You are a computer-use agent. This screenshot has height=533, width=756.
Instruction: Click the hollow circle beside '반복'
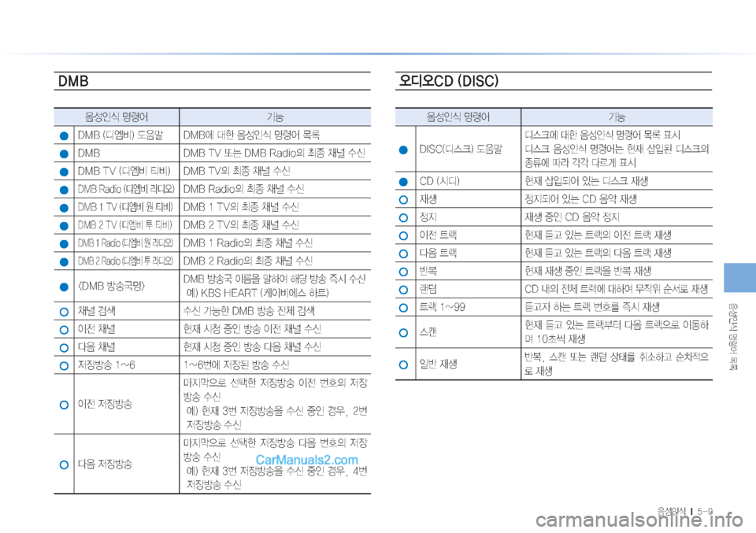point(403,272)
